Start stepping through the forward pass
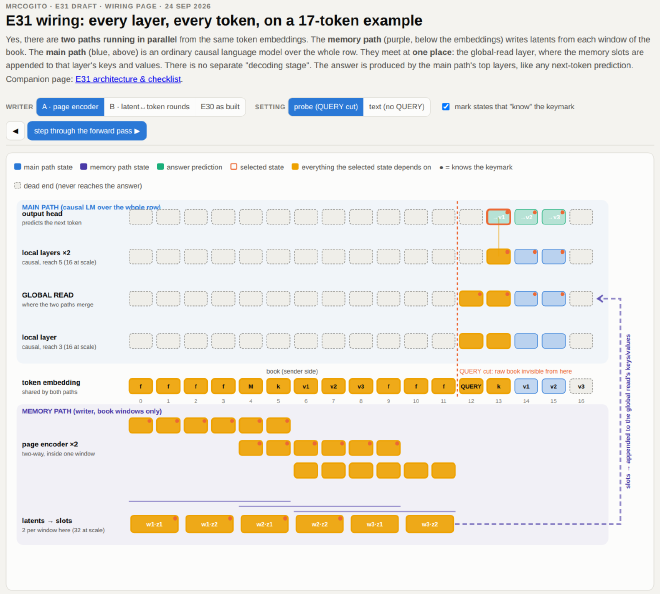The height and width of the screenshot is (594, 660). [x=87, y=131]
